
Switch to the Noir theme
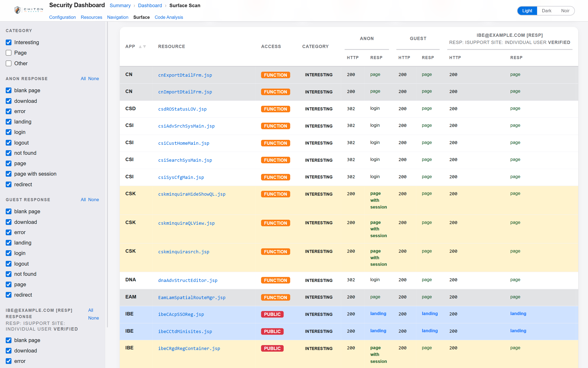[565, 11]
